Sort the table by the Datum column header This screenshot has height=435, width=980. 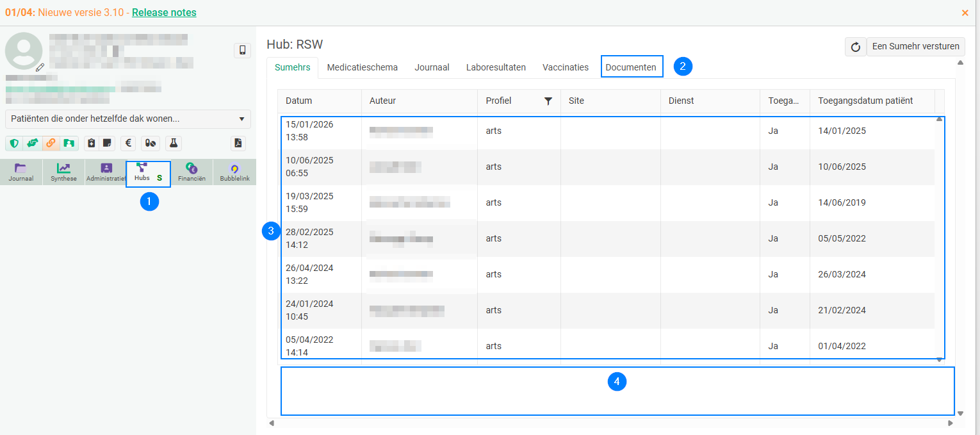[x=299, y=101]
